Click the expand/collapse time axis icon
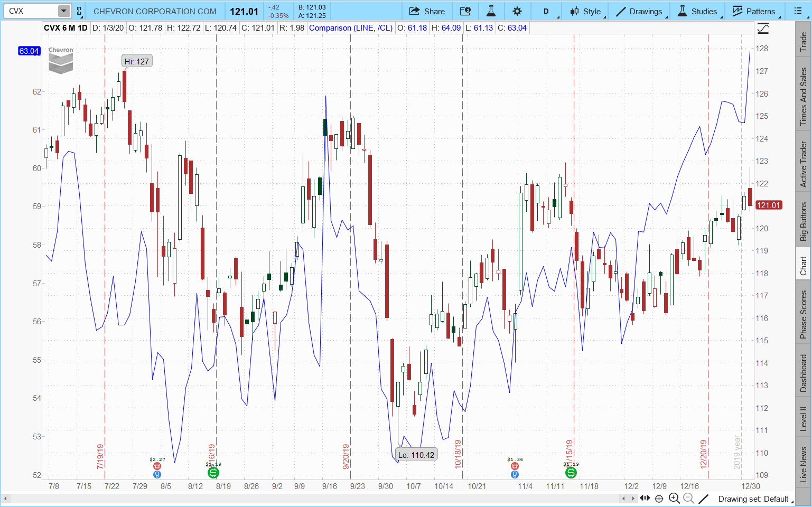The image size is (812, 507). point(645,498)
